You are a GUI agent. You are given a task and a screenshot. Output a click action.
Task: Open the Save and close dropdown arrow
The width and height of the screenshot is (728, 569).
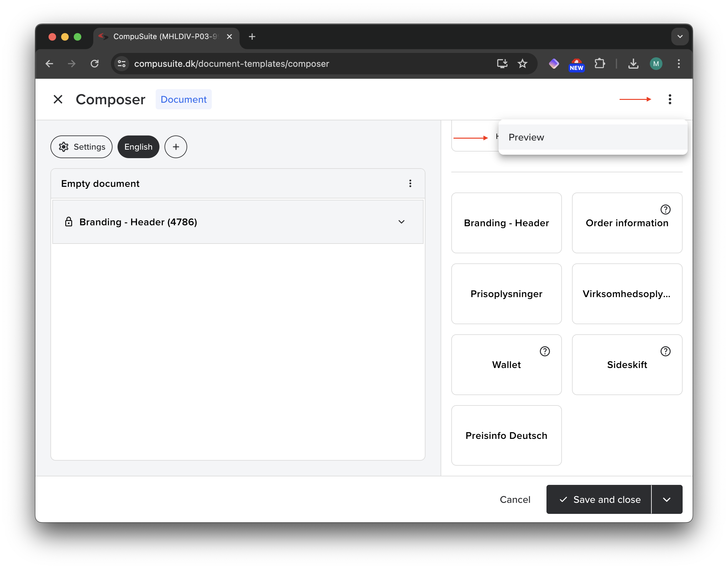[667, 499]
